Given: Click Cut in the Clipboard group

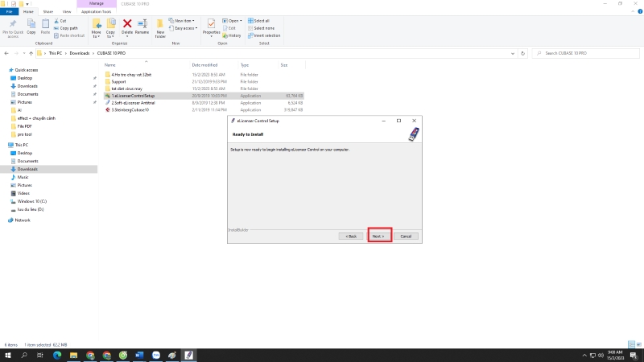Looking at the screenshot, I should (60, 21).
